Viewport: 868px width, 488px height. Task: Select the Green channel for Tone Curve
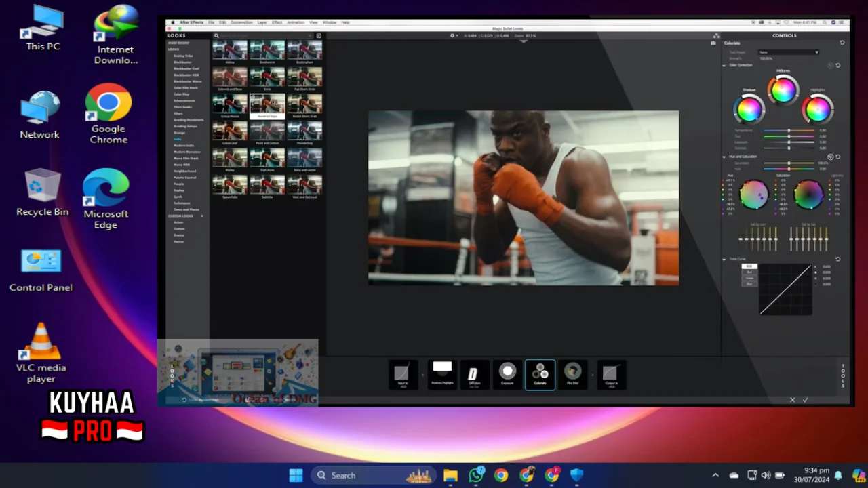pyautogui.click(x=749, y=278)
